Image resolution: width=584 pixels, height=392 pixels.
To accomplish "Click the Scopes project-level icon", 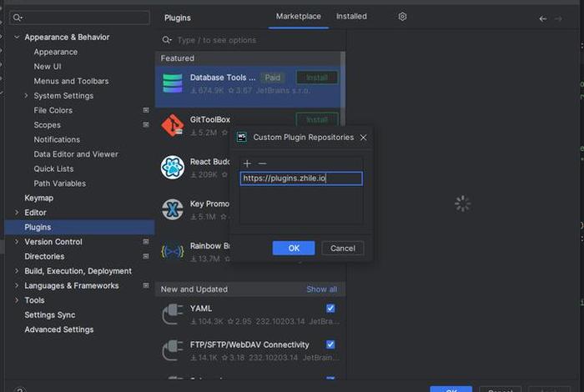I will coord(146,125).
